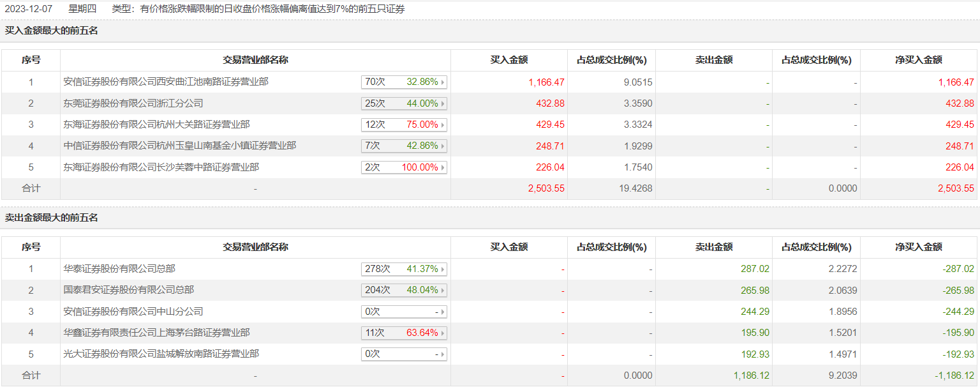The height and width of the screenshot is (387, 980).
Task: Click buy amount 1,166.47 in row 1
Action: tap(546, 82)
